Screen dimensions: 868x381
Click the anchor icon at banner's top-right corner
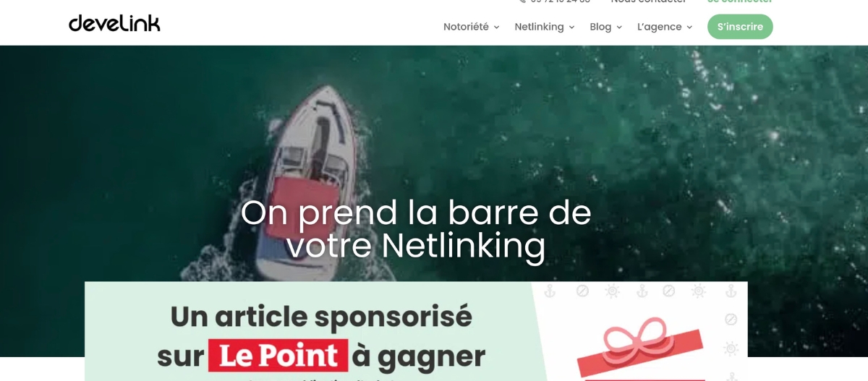[731, 291]
